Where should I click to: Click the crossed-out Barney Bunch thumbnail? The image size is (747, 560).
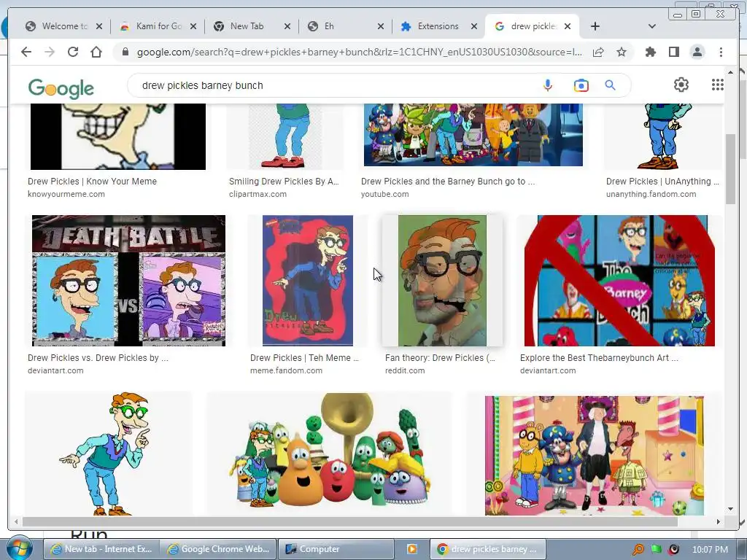619,281
